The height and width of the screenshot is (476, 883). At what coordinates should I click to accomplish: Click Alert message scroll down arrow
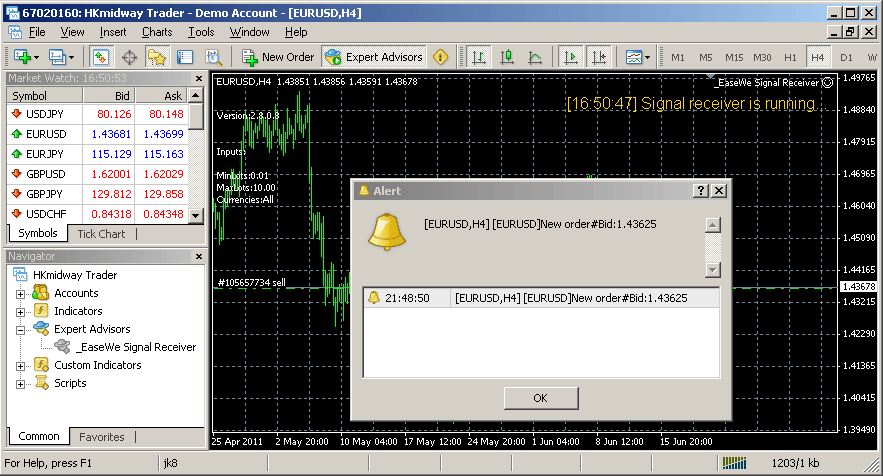713,270
